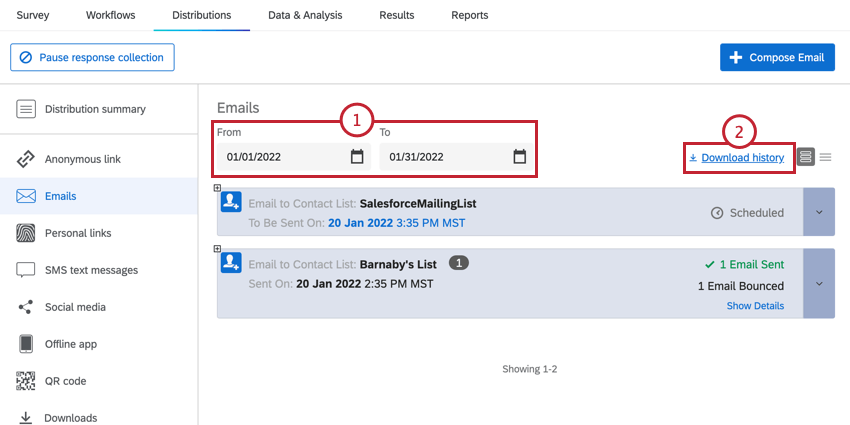
Task: Click the Compose Email button
Action: click(777, 57)
